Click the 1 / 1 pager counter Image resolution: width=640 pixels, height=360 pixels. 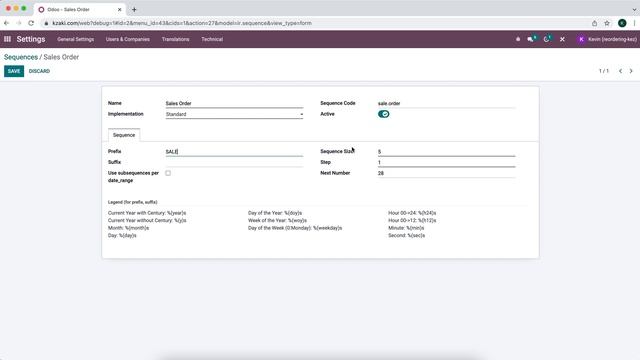[604, 71]
